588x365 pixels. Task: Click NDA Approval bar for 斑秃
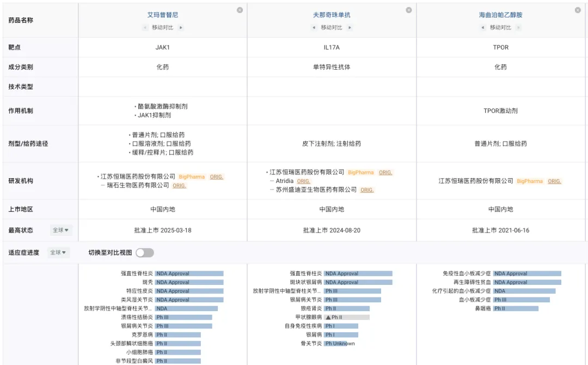click(x=189, y=282)
